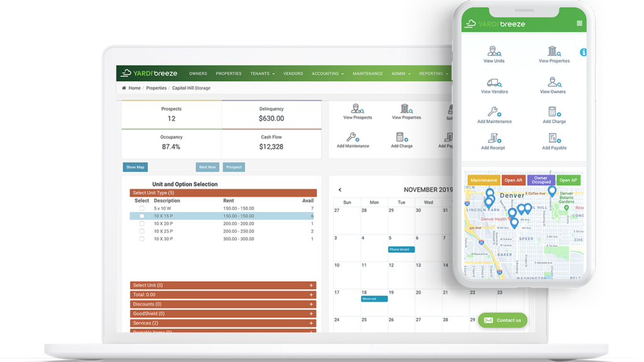Enable the checkbox for the 10 X 20 P unit
644x362 pixels.
(142, 223)
